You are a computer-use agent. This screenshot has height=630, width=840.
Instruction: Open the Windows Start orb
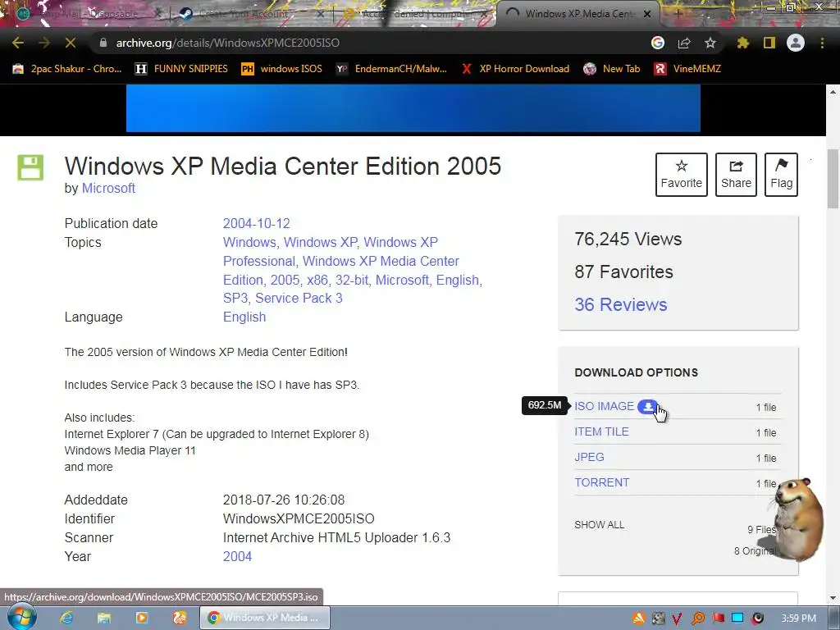coord(21,618)
